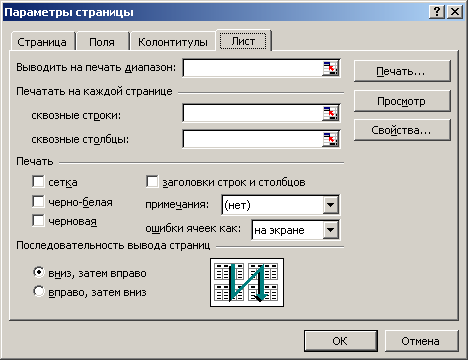The image size is (468, 360).
Task: Toggle the черно-белая checkbox
Action: [x=38, y=201]
